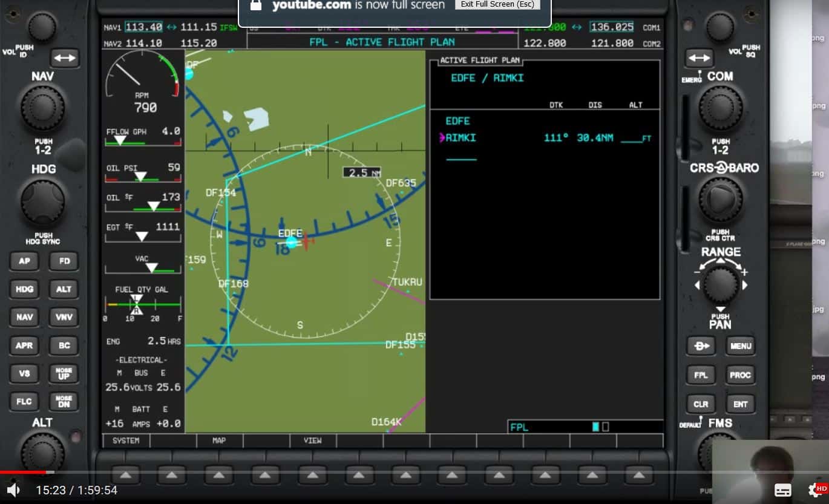This screenshot has width=829, height=504.
Task: Open the PROC procedures button
Action: (x=740, y=375)
